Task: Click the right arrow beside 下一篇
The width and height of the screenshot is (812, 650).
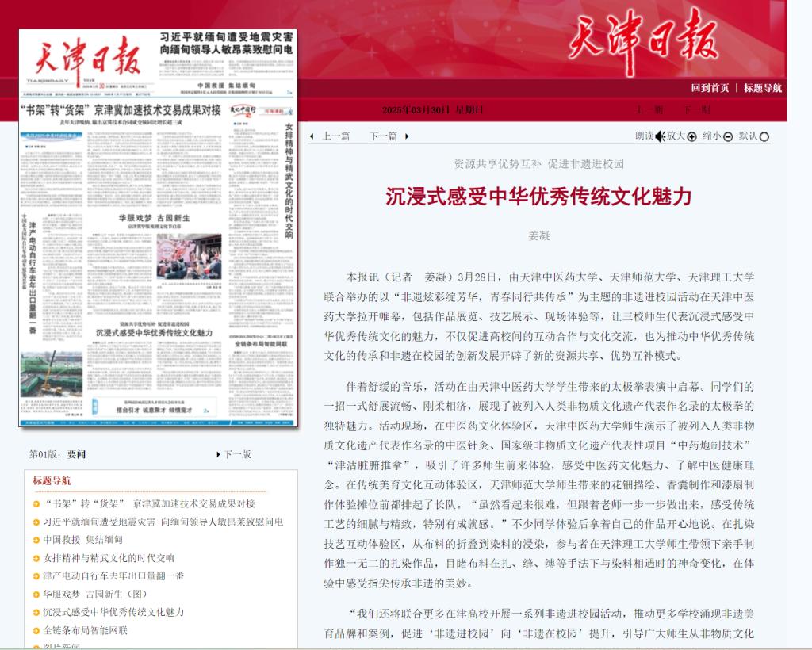Action: coord(408,136)
